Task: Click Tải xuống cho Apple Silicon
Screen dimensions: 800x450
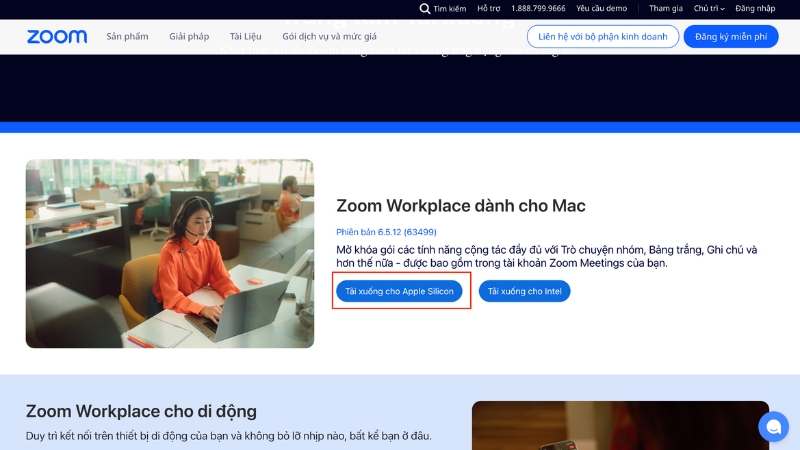Action: coord(399,291)
